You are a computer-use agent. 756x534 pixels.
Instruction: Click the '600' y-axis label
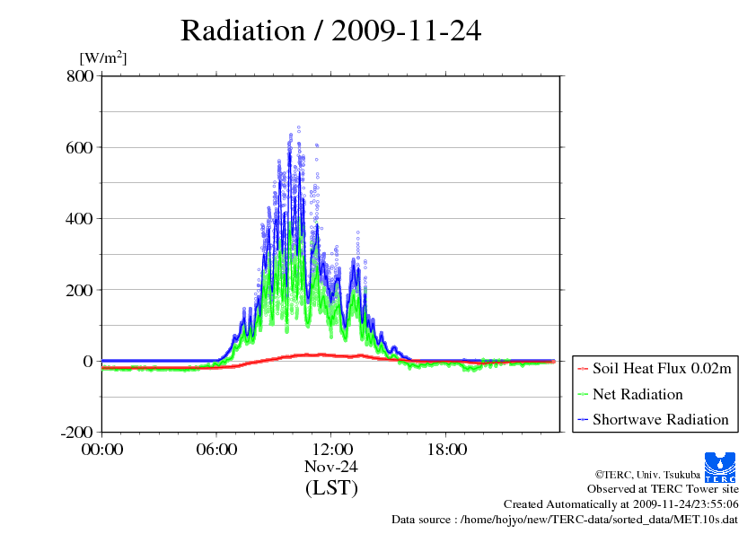point(80,147)
